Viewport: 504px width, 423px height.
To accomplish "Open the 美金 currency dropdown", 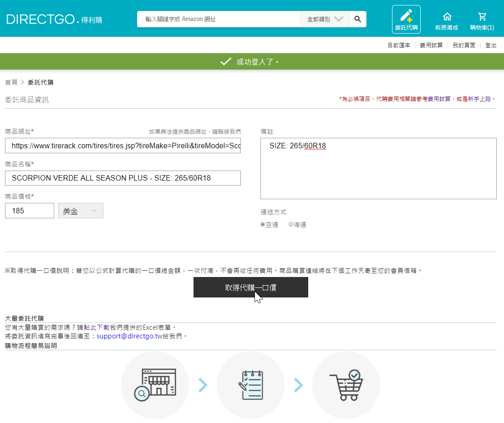I will (81, 211).
